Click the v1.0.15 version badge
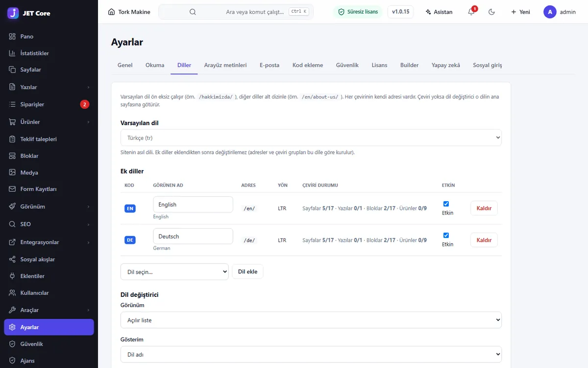 point(400,12)
